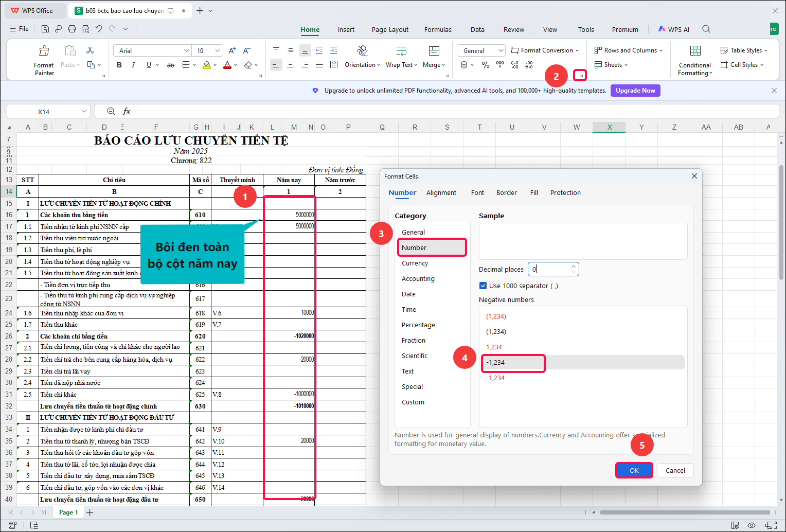Increase the font size
Image resolution: width=786 pixels, height=532 pixels.
tap(233, 50)
